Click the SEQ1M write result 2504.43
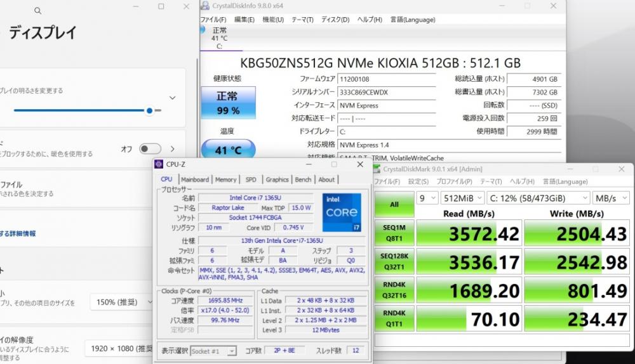The height and width of the screenshot is (364, 635). pyautogui.click(x=577, y=233)
